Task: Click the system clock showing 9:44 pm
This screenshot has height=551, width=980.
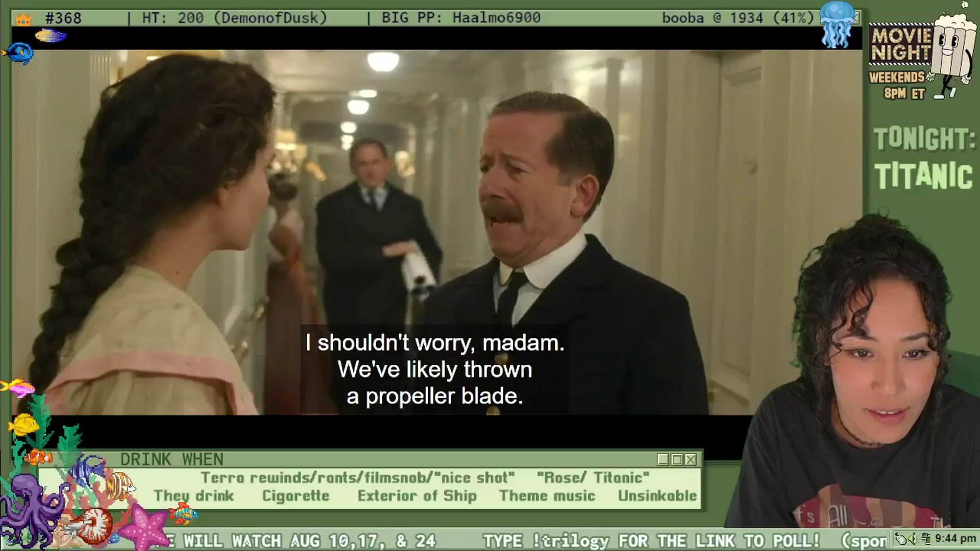Action: 955,538
